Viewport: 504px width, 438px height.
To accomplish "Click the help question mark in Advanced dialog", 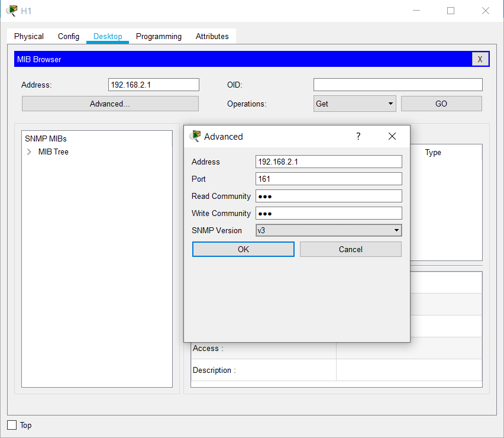I will pos(358,136).
